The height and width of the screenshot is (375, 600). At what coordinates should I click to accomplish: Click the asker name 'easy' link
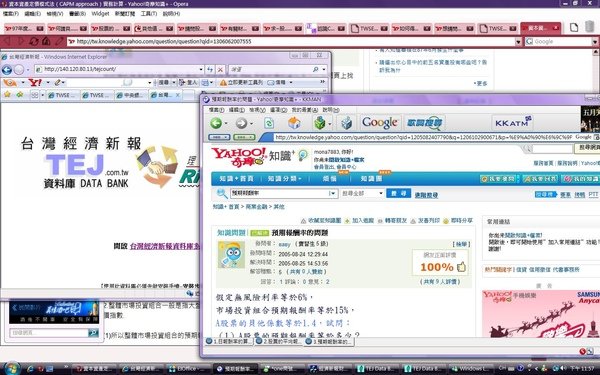[284, 244]
